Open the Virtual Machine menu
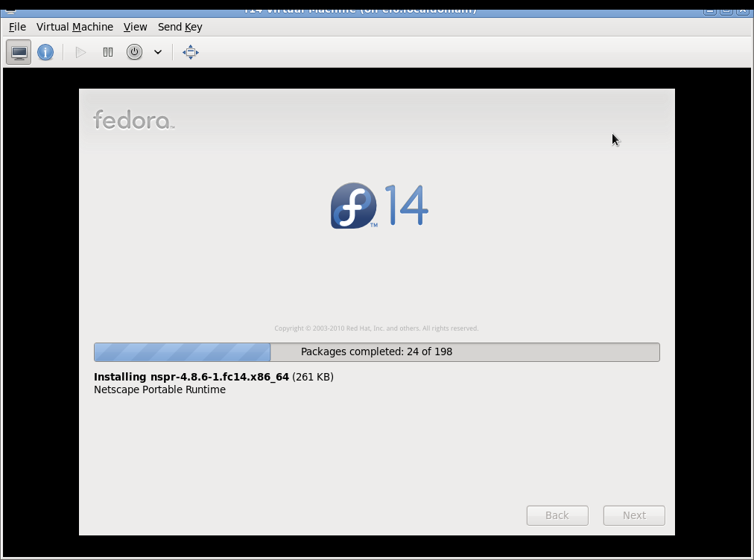Viewport: 754px width, 560px height. pos(75,27)
